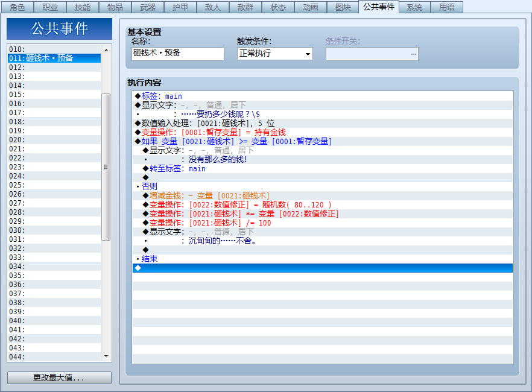Select the 公共事件 tab
The width and height of the screenshot is (532, 392).
pos(379,7)
